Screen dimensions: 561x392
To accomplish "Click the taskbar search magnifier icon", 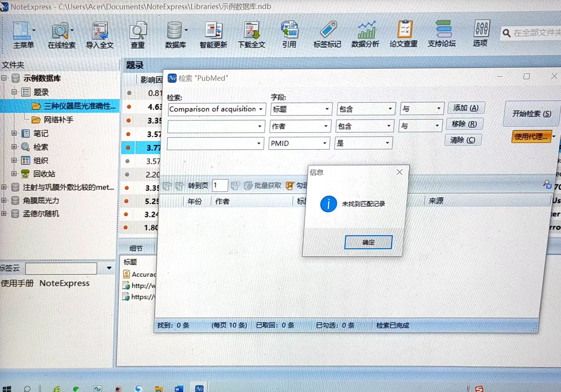I will pyautogui.click(x=27, y=389).
